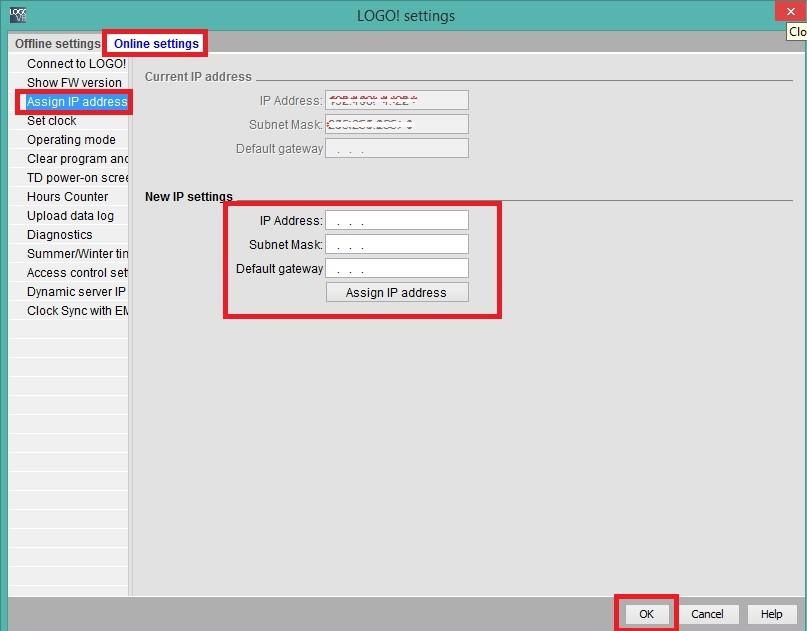Image resolution: width=807 pixels, height=631 pixels.
Task: Select the Dynamic server IP entry
Action: point(76,292)
